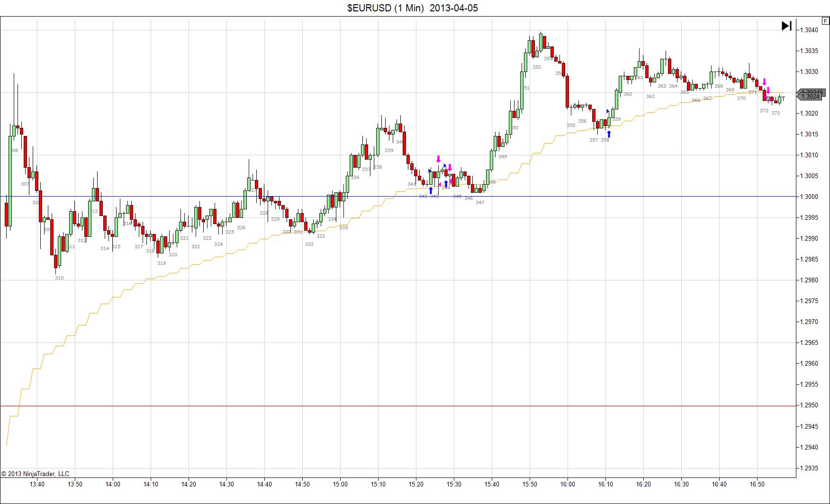This screenshot has width=830, height=504.
Task: Click the 16:20 time axis label
Action: click(643, 484)
